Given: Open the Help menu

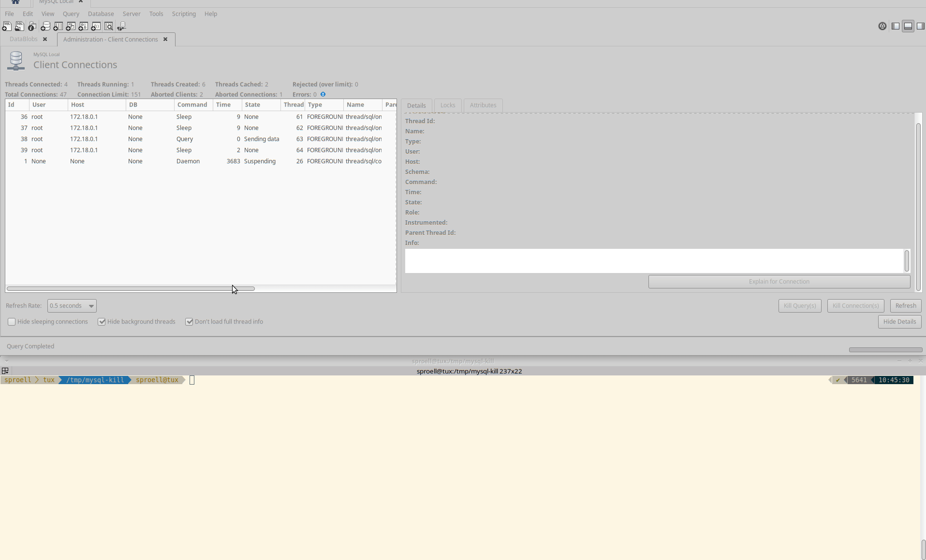Looking at the screenshot, I should (210, 14).
